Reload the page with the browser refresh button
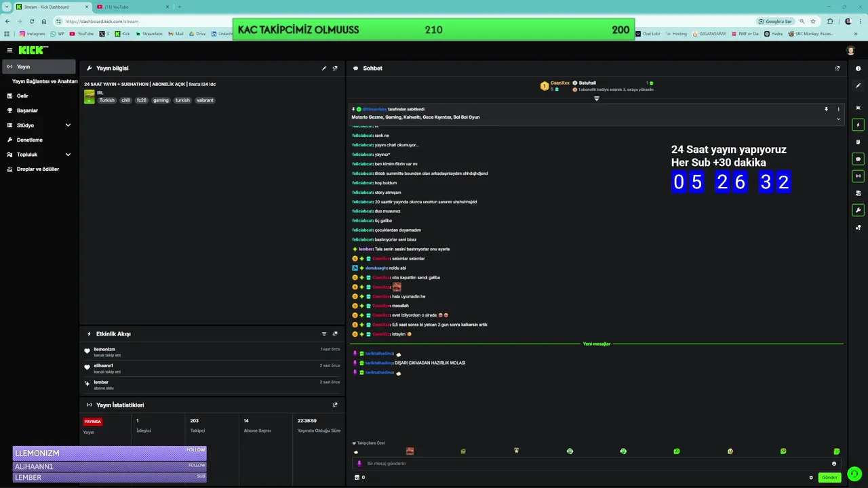The height and width of the screenshot is (488, 868). [x=31, y=21]
